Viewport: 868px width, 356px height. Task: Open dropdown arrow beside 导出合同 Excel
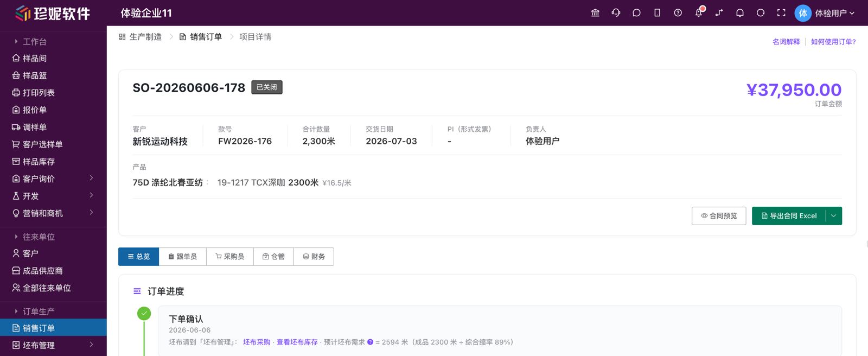(x=834, y=216)
